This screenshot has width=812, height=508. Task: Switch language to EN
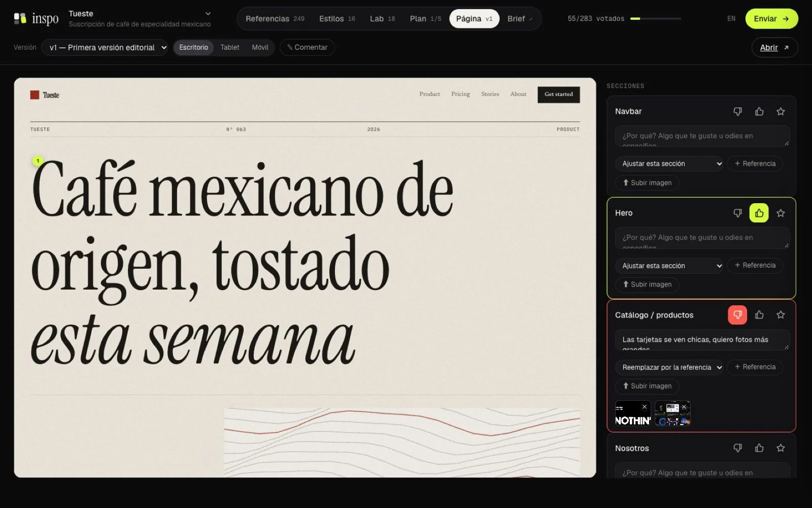731,19
